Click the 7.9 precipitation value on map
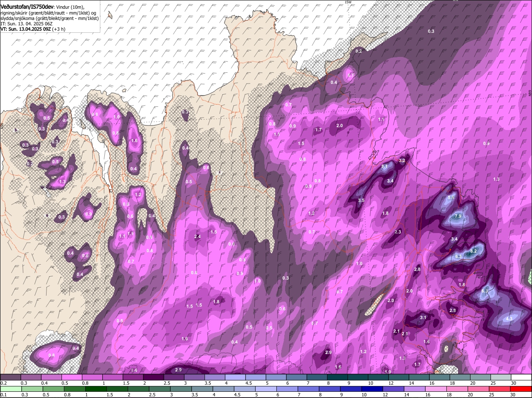Viewport: 532px width, 398px height. [x=458, y=216]
